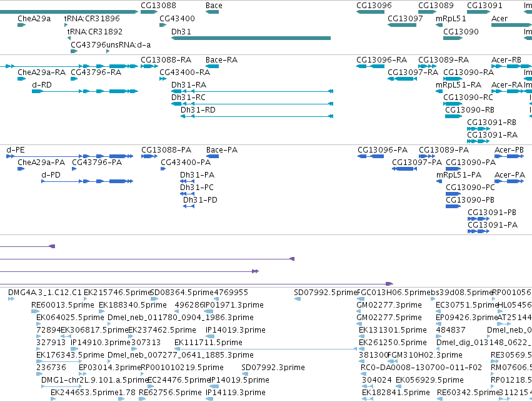532x402 pixels.
Task: Open protein mRpL51-PA
Action: coord(458,175)
